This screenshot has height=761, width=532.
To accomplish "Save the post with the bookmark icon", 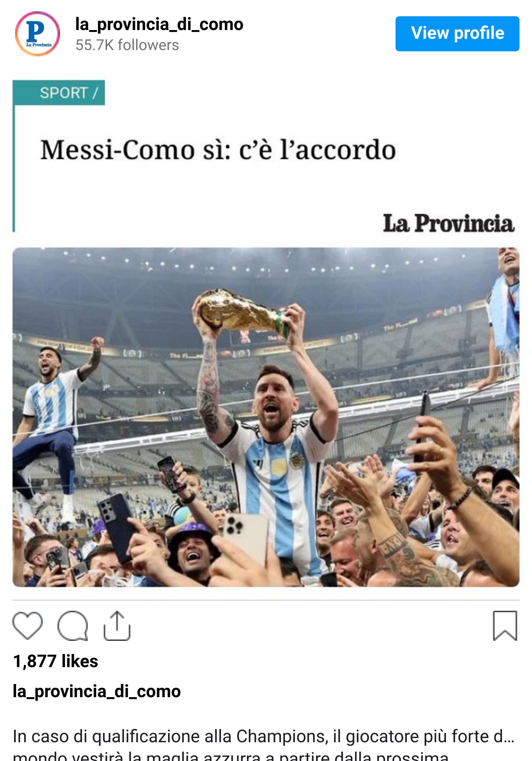I will 505,626.
